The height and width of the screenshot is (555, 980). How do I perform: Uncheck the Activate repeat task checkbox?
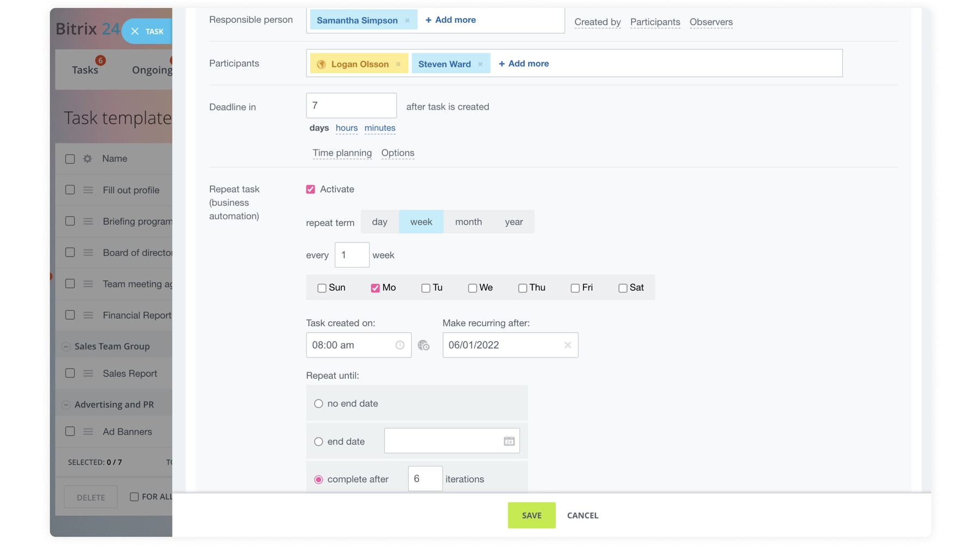(310, 190)
